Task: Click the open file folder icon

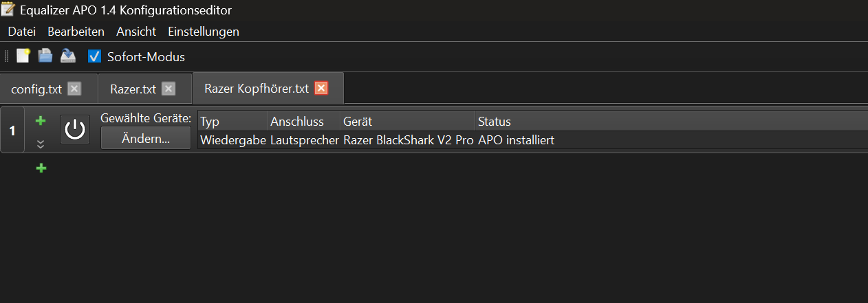Action: click(45, 56)
